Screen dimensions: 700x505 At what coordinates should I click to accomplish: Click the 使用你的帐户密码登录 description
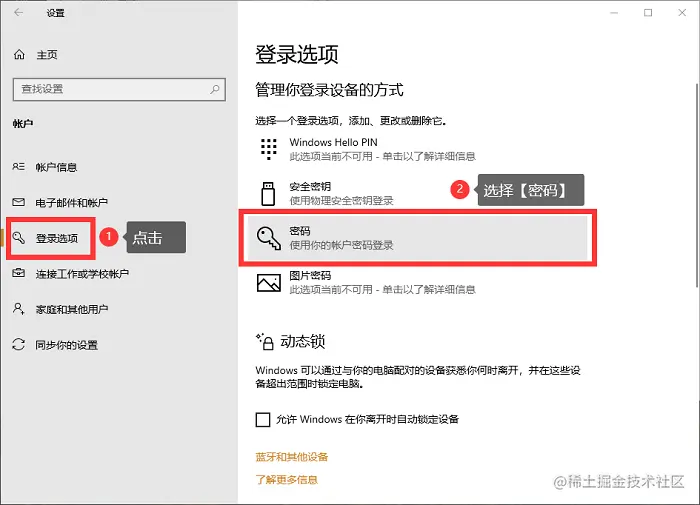(342, 245)
